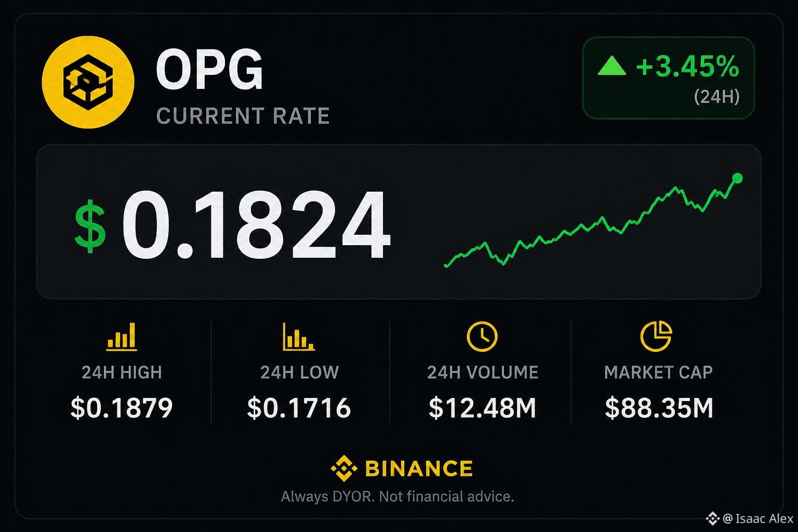Viewport: 798px width, 532px height.
Task: Select the $12.48M volume value
Action: tap(482, 408)
